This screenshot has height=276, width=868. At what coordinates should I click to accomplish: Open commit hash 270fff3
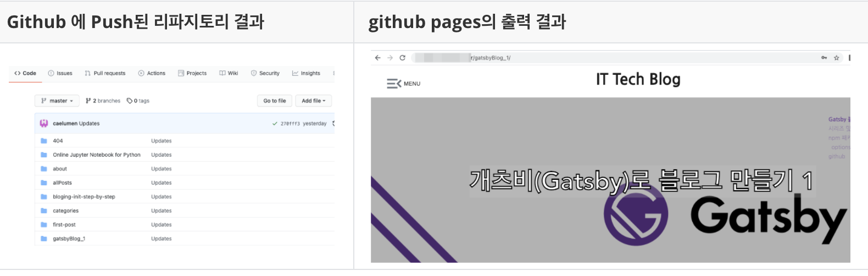point(290,124)
